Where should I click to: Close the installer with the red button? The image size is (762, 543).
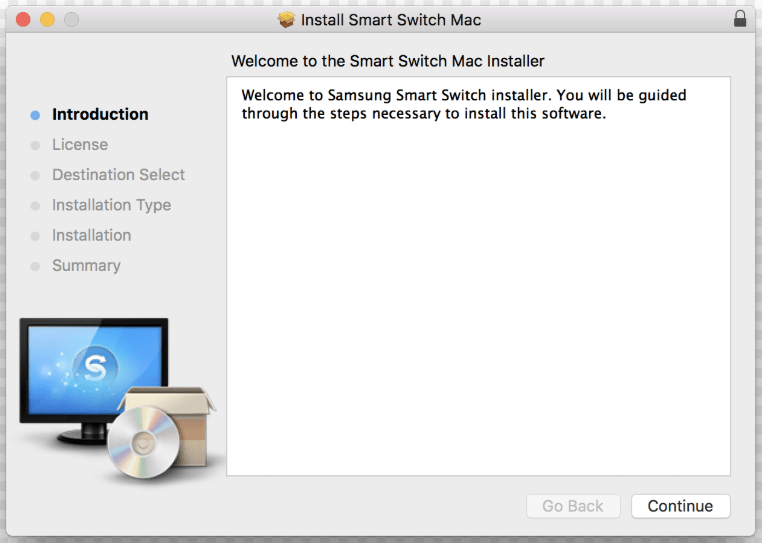click(x=23, y=19)
